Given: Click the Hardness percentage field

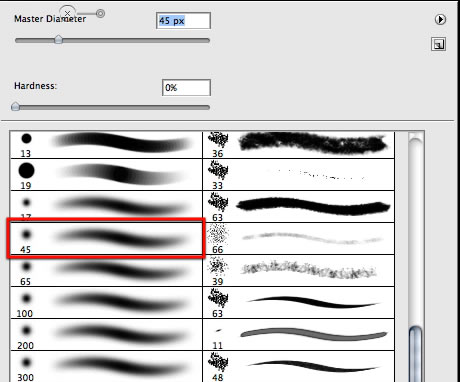Looking at the screenshot, I should 186,88.
